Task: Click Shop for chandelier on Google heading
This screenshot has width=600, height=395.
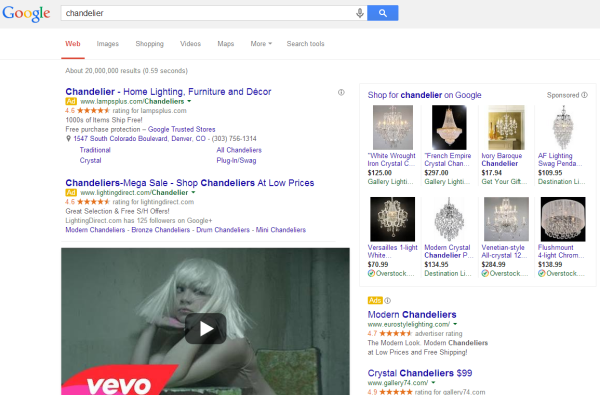Action: 424,95
